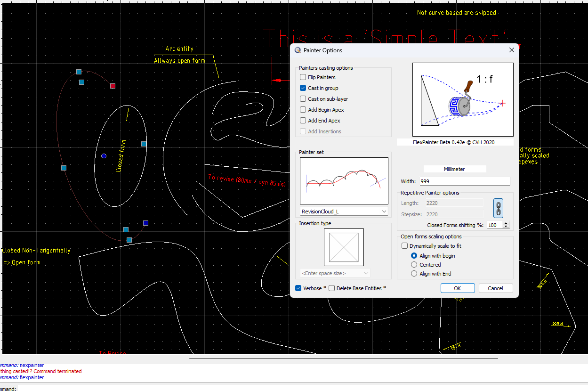Select the red grip on the arc
The width and height of the screenshot is (588, 391).
(113, 86)
